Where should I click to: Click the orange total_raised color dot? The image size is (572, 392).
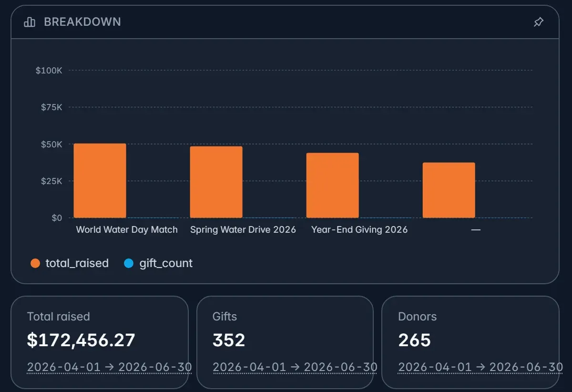point(35,263)
